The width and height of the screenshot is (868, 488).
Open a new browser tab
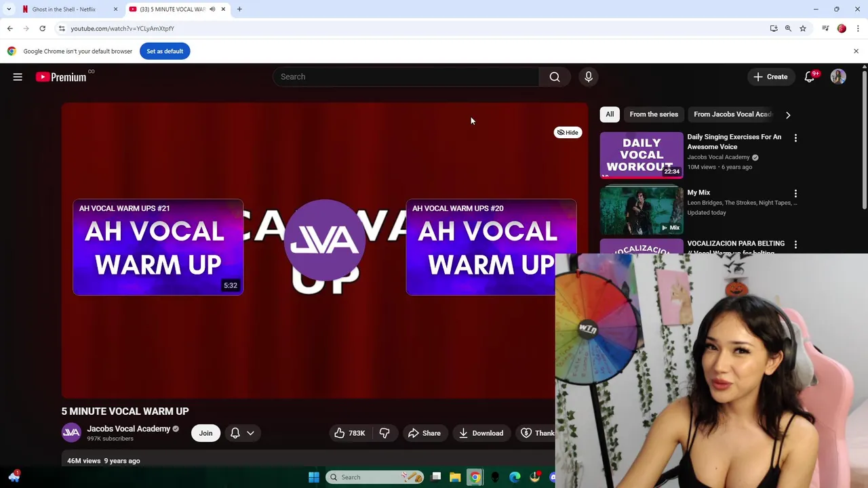click(239, 9)
